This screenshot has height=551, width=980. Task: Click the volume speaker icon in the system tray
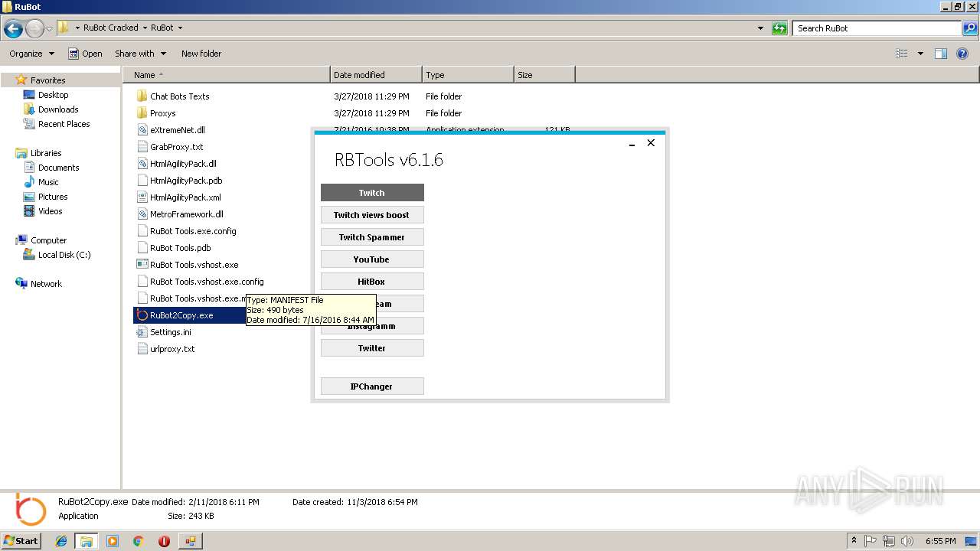tap(907, 541)
